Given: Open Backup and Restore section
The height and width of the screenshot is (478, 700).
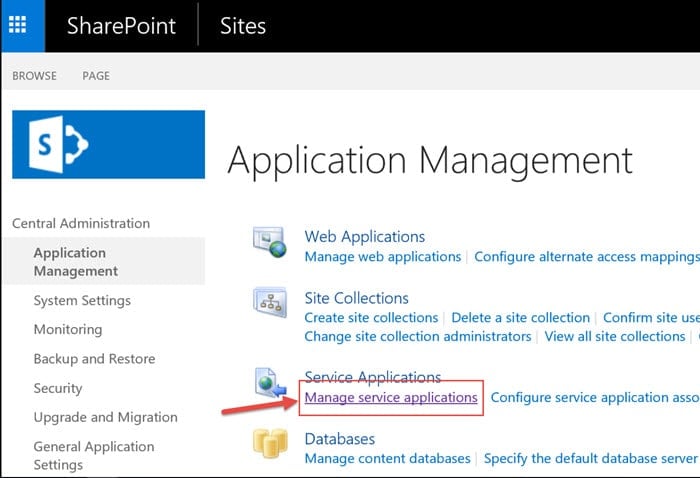Looking at the screenshot, I should coord(94,359).
